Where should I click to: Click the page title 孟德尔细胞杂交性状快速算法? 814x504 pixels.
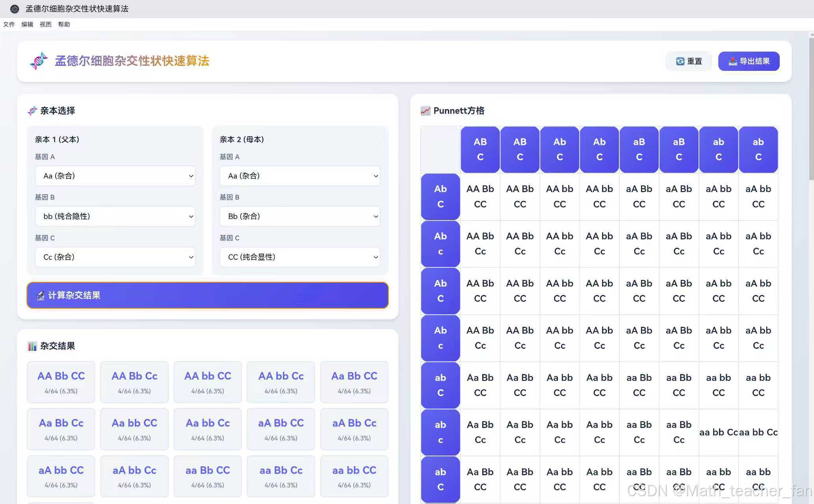[132, 61]
